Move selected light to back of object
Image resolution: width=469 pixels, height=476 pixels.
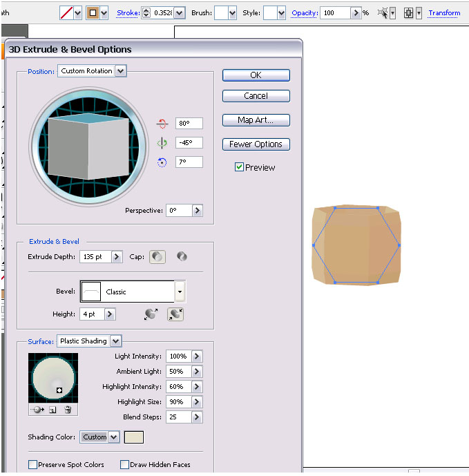point(38,410)
